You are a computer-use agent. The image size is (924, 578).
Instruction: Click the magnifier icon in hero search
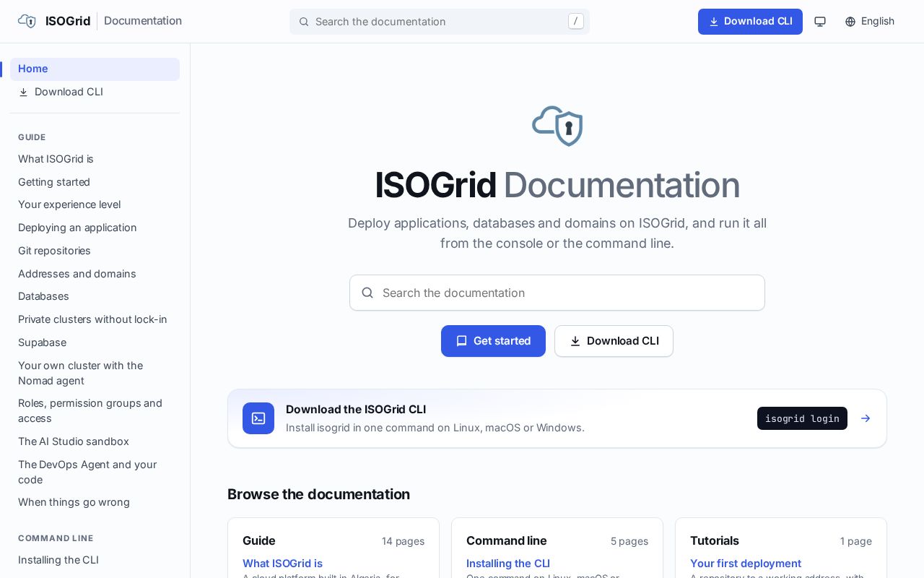pos(367,293)
